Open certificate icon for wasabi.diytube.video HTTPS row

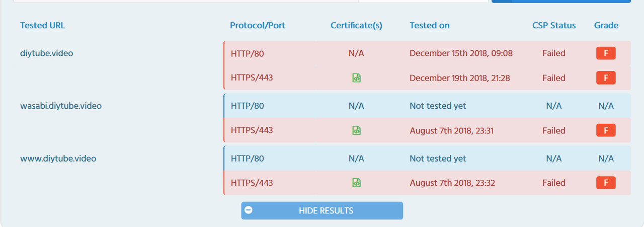tap(356, 130)
